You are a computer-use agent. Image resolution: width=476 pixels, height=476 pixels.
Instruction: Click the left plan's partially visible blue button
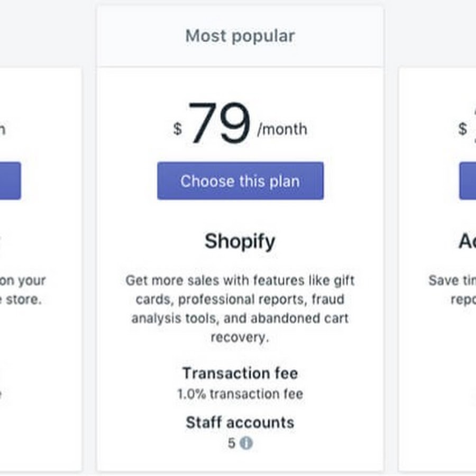click(10, 181)
